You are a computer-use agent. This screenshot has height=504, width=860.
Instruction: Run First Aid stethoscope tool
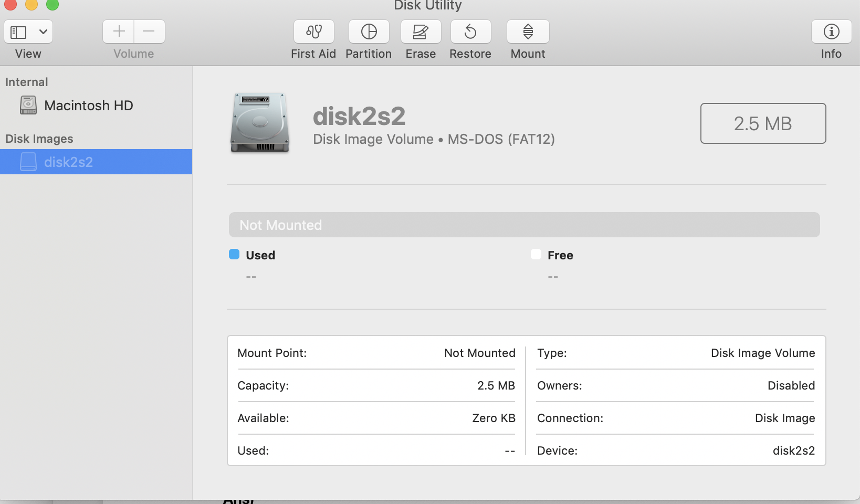pyautogui.click(x=314, y=31)
